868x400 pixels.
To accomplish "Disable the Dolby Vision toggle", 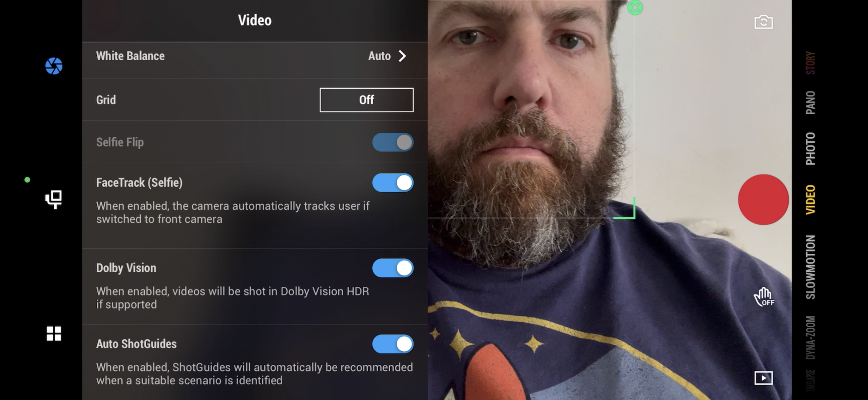I will [x=394, y=268].
